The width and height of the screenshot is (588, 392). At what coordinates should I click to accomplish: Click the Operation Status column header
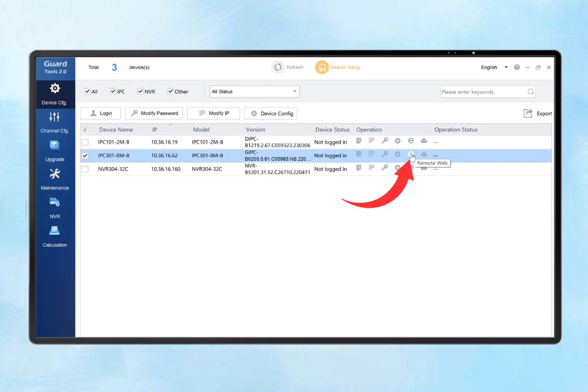click(456, 130)
